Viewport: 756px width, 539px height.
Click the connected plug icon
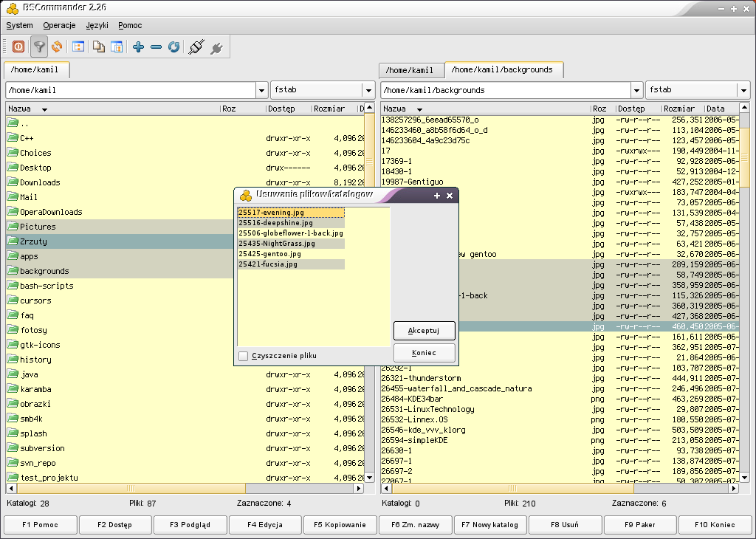pyautogui.click(x=196, y=47)
